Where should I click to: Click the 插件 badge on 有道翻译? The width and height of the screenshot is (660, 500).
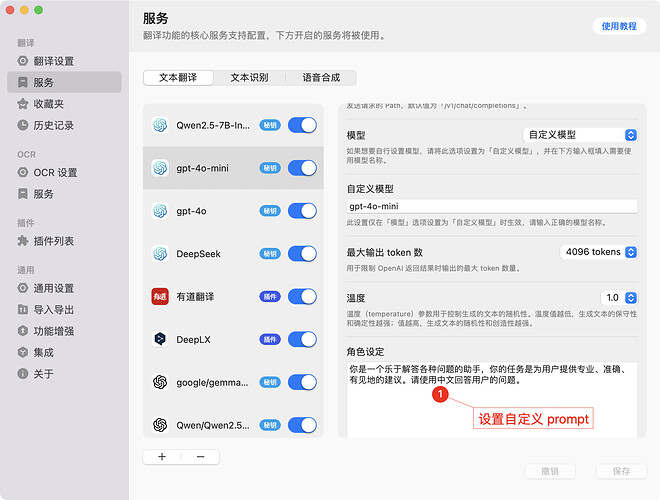270,297
